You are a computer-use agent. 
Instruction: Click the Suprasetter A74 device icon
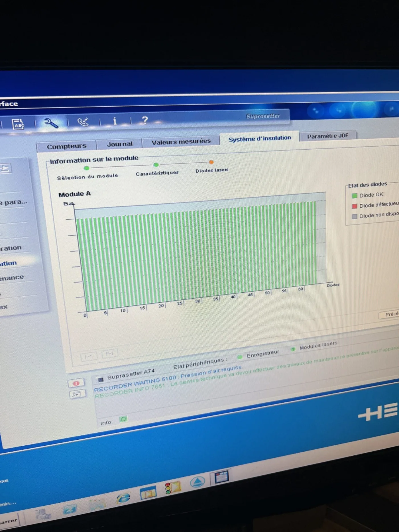pyautogui.click(x=100, y=380)
